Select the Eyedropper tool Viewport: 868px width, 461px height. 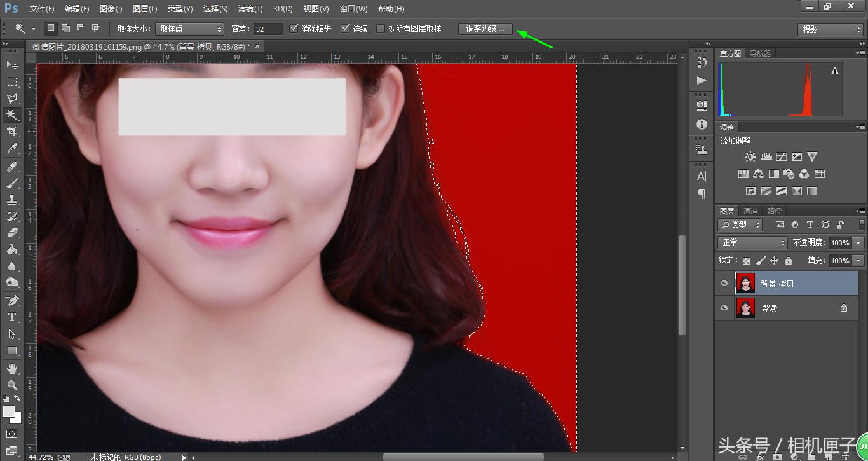tap(13, 148)
